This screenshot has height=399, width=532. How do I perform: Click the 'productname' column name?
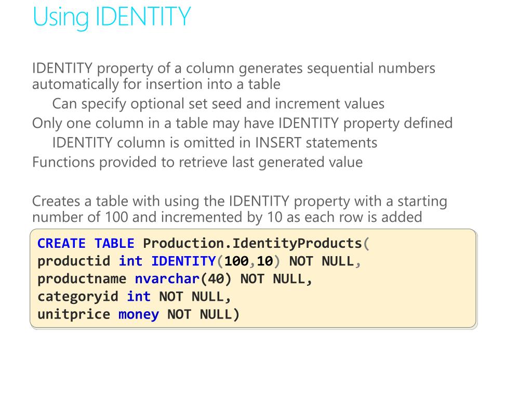(x=82, y=279)
